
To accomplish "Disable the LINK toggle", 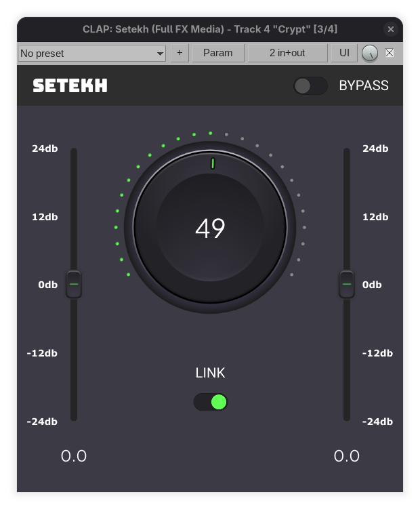I will point(210,402).
